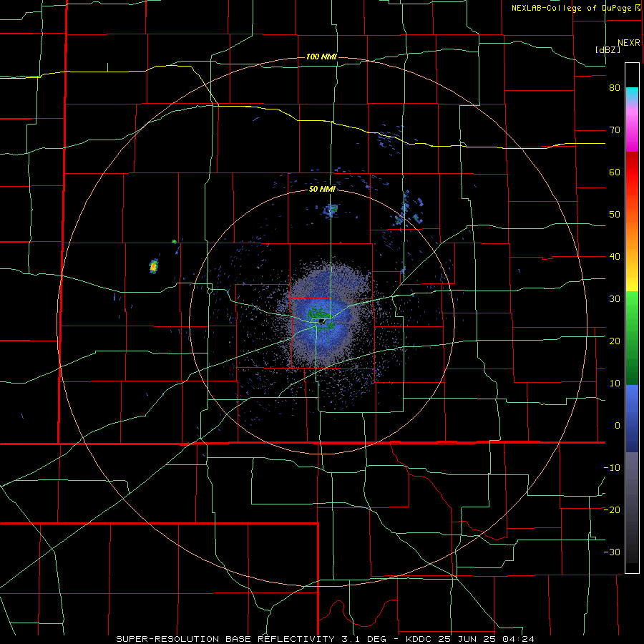Click the -20 value on the dBZ scale
644x644 pixels.
click(x=612, y=509)
